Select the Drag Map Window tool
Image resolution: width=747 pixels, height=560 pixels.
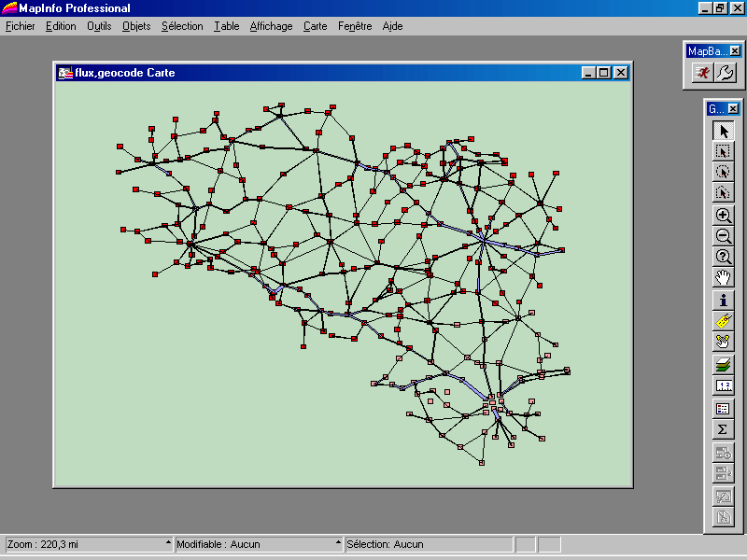[x=723, y=342]
